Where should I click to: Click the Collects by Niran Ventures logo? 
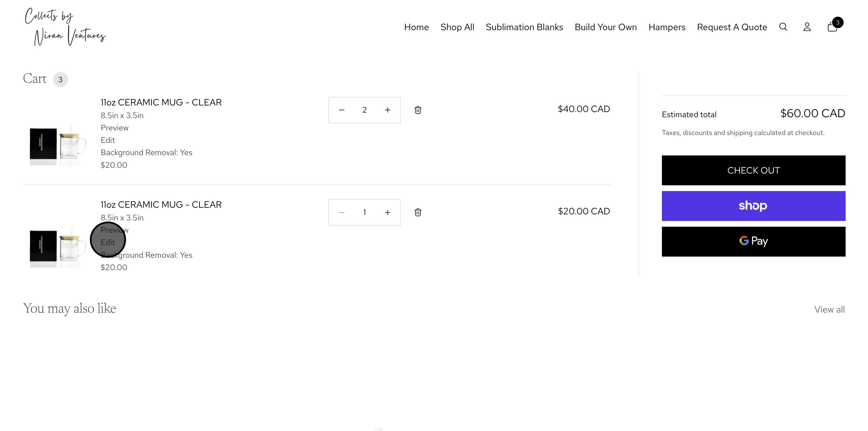(x=65, y=27)
